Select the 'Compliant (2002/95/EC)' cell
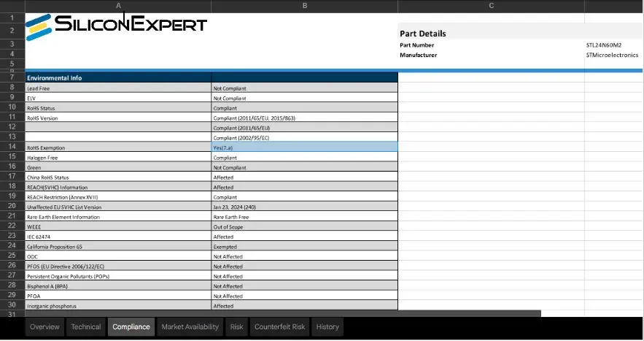The height and width of the screenshot is (341, 644). click(x=304, y=137)
